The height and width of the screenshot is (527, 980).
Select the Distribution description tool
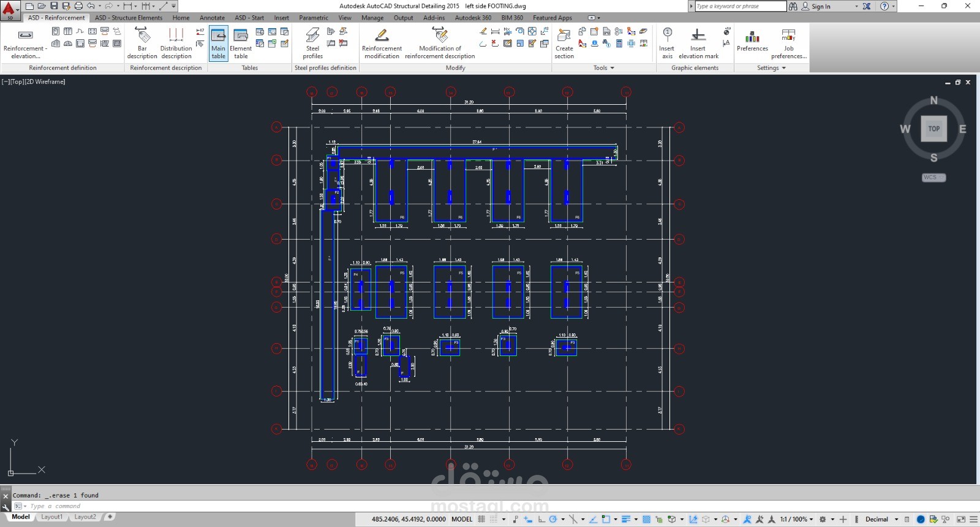tap(176, 43)
